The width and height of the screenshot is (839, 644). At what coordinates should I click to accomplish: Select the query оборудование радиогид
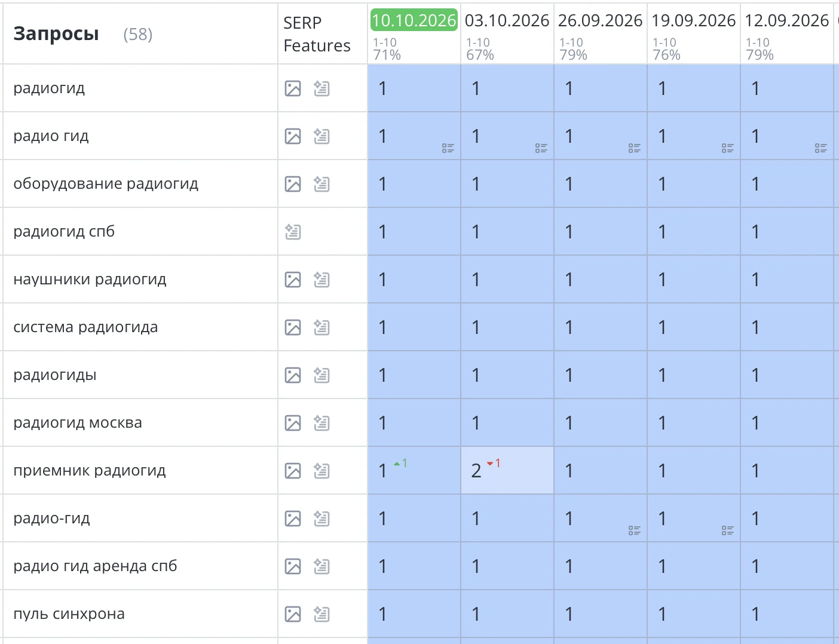106,184
